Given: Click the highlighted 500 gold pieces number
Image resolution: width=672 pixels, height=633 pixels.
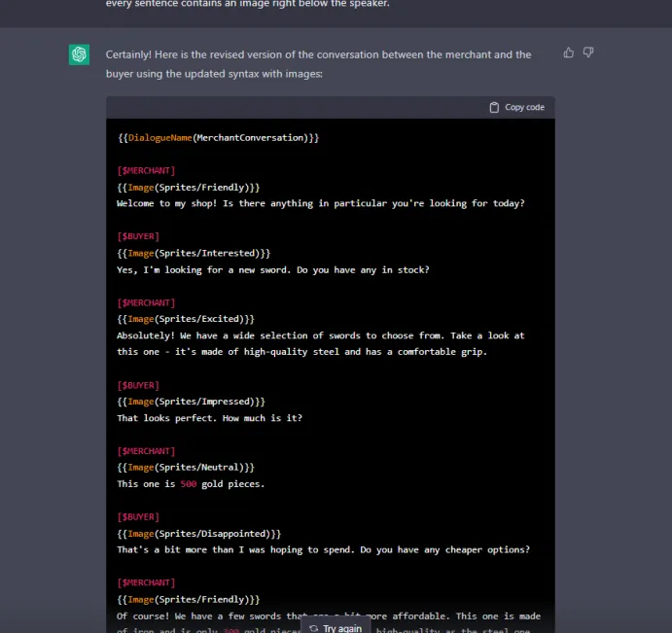Looking at the screenshot, I should [x=189, y=484].
